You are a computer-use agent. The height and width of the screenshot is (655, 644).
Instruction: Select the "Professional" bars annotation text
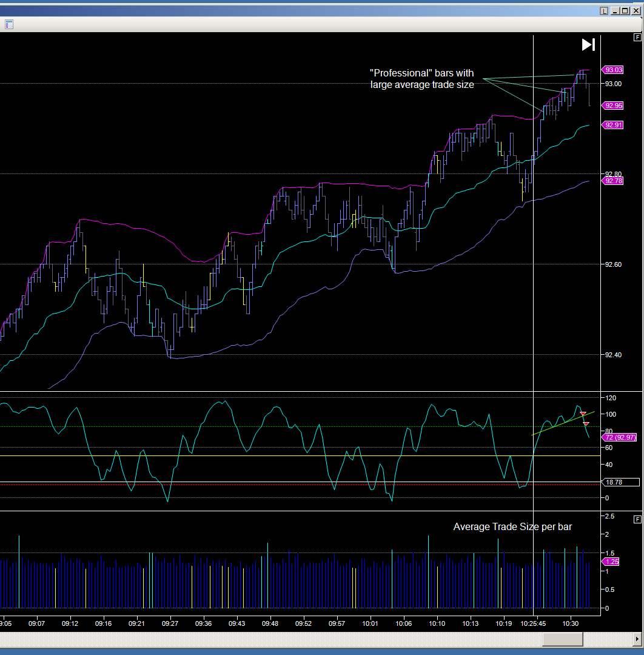[x=422, y=79]
